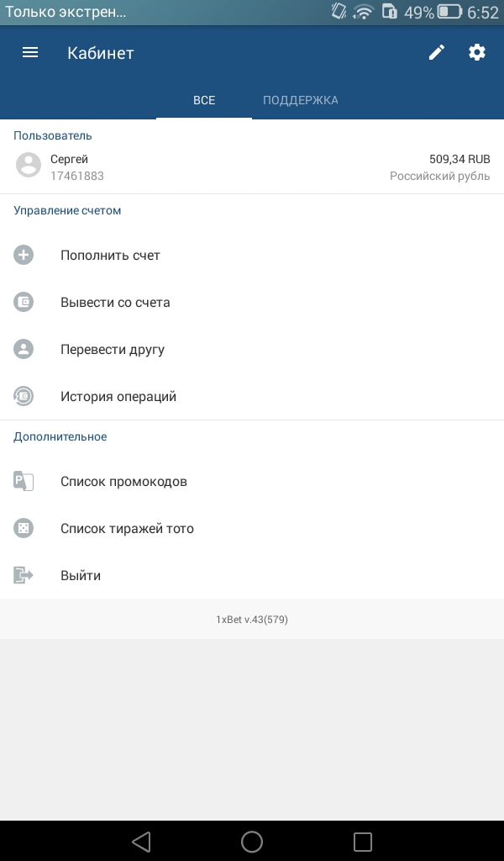Tap the pencil edit profile icon
The height and width of the screenshot is (861, 504).
[437, 53]
